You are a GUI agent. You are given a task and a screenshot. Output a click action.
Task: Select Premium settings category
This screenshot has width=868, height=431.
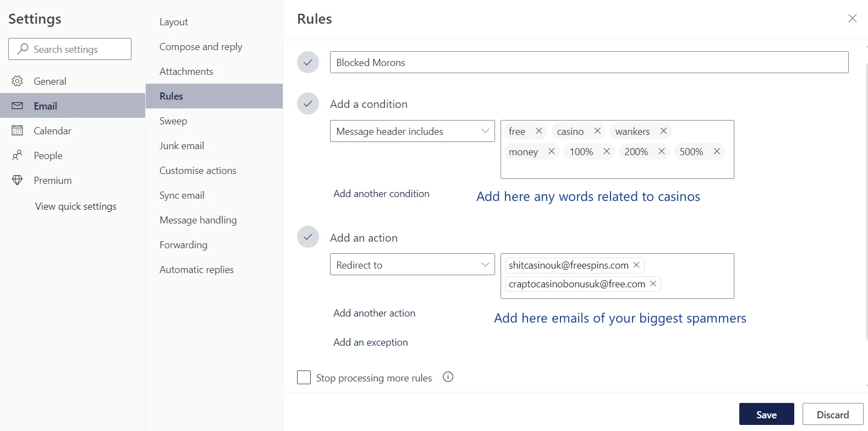[73, 180]
